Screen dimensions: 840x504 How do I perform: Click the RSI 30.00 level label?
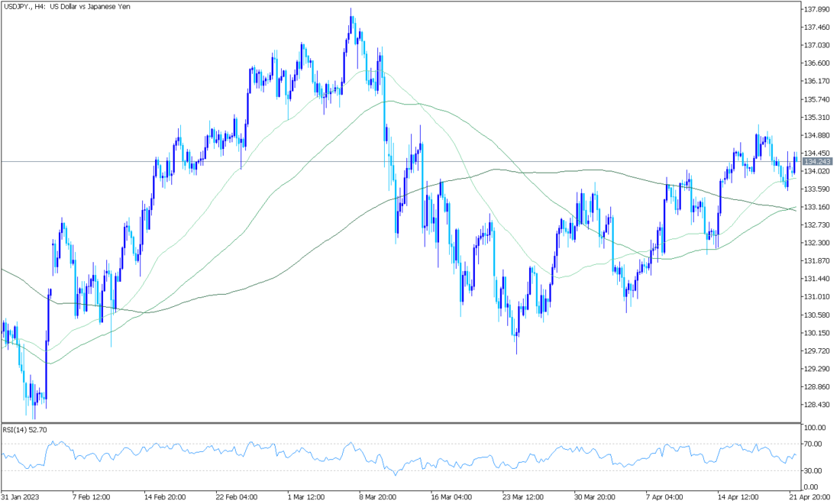[x=813, y=470]
